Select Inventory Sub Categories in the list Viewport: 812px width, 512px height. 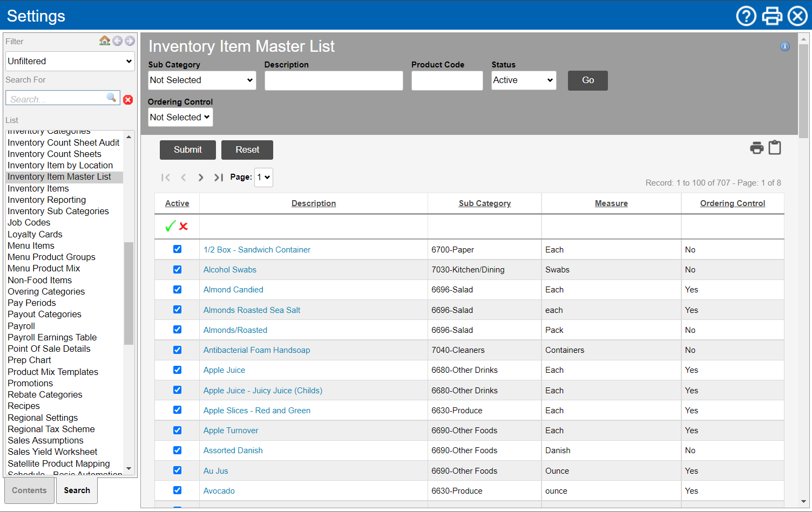pos(58,211)
